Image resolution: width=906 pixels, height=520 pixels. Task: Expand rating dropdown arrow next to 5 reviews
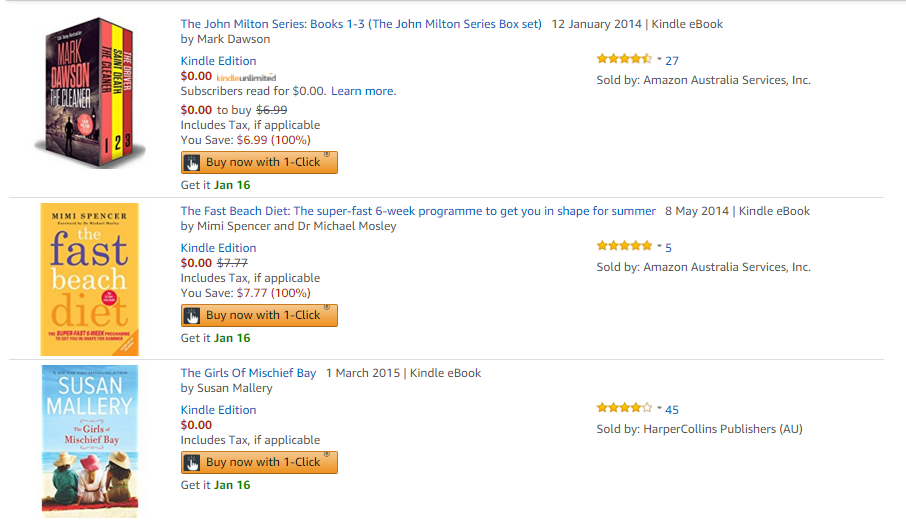(659, 246)
